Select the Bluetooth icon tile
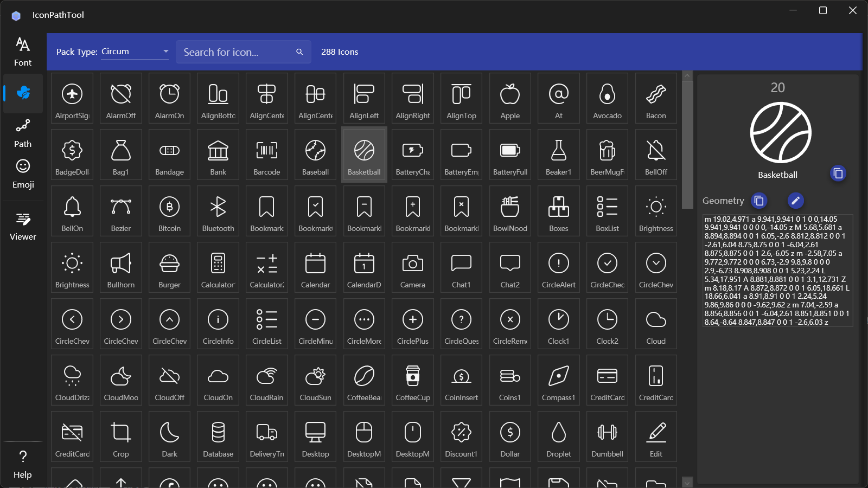The height and width of the screenshot is (488, 868). pyautogui.click(x=218, y=211)
